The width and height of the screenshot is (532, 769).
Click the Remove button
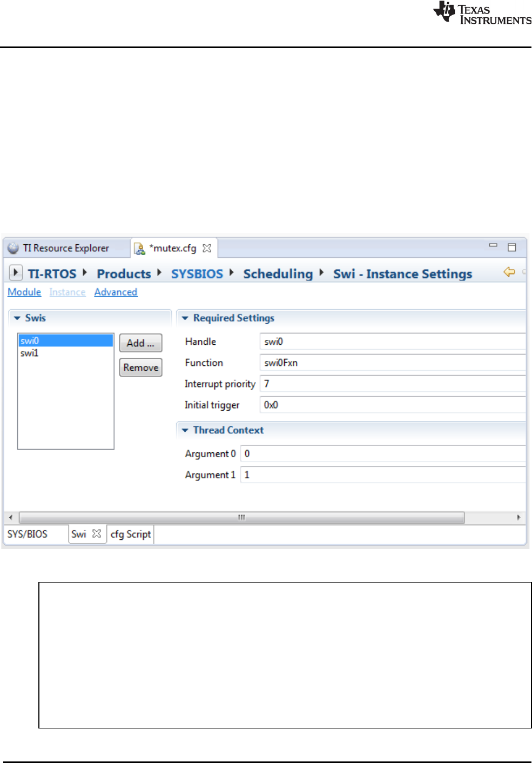pyautogui.click(x=140, y=367)
